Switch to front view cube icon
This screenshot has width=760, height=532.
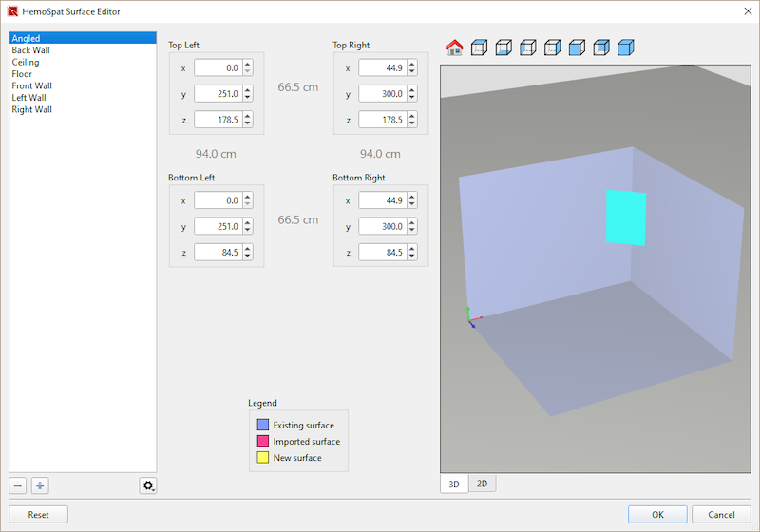coord(577,47)
